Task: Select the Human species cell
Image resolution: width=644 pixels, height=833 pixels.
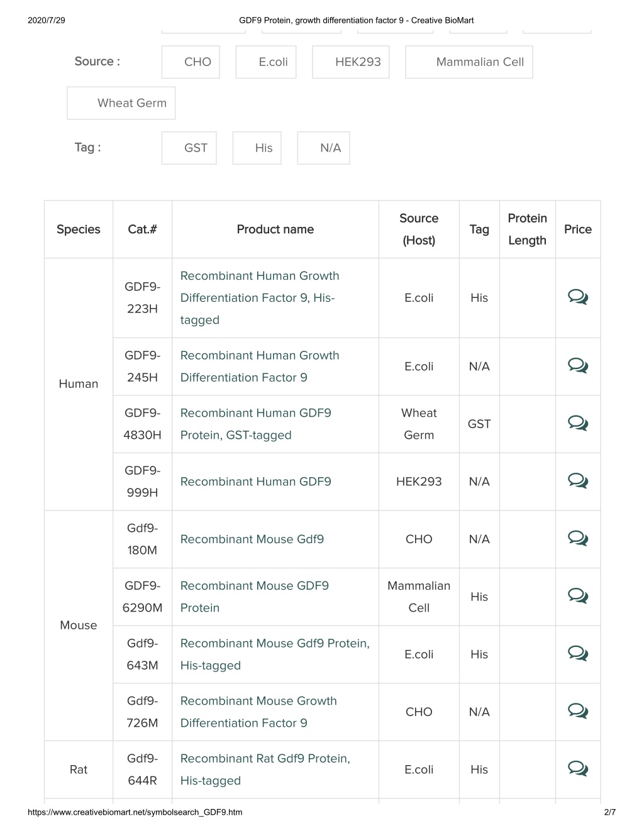Action: [79, 384]
